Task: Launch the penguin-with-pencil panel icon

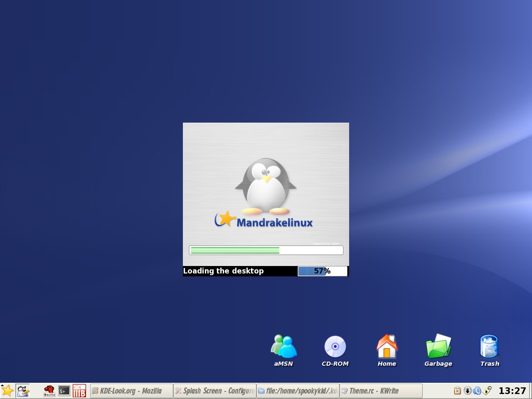Action: click(23, 391)
